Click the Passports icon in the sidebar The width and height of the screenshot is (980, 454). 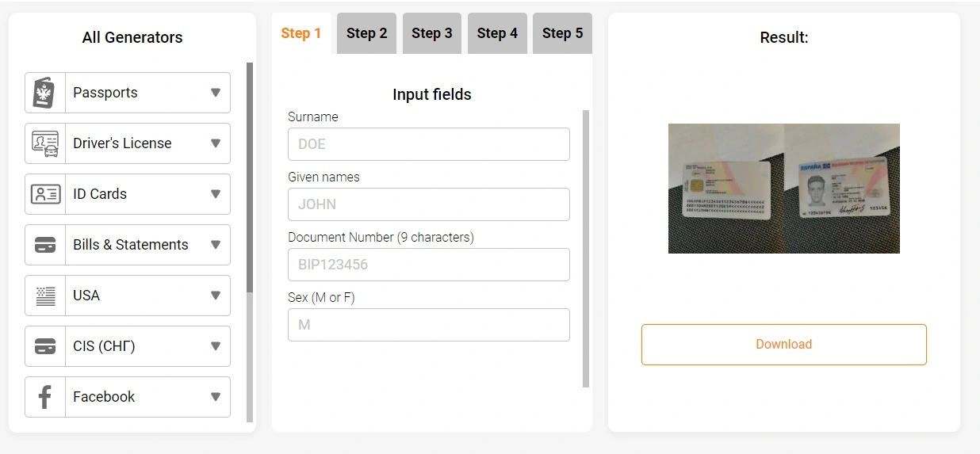tap(45, 93)
